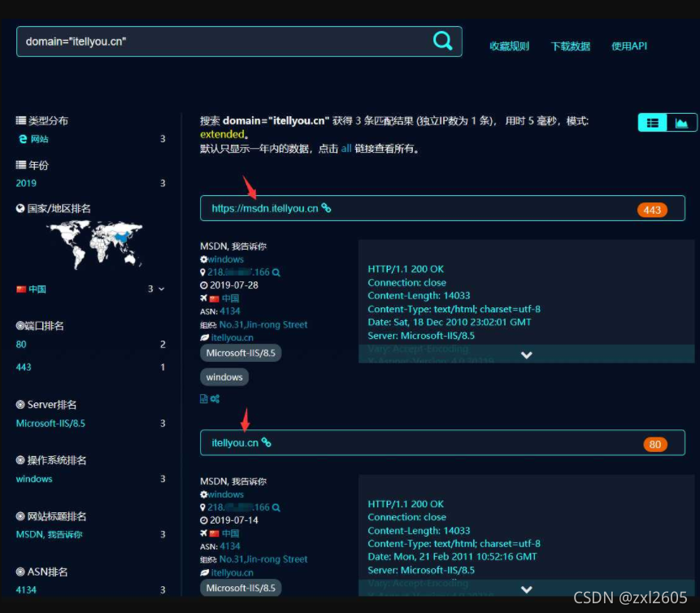Screen dimensions: 700x613
Task: Filter by 网站 type in sidebar
Action: click(x=39, y=139)
